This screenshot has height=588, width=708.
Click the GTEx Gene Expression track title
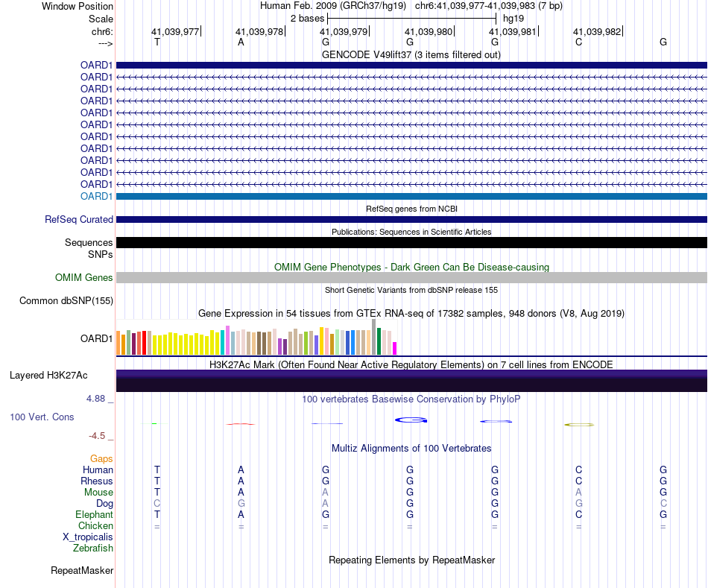click(411, 314)
